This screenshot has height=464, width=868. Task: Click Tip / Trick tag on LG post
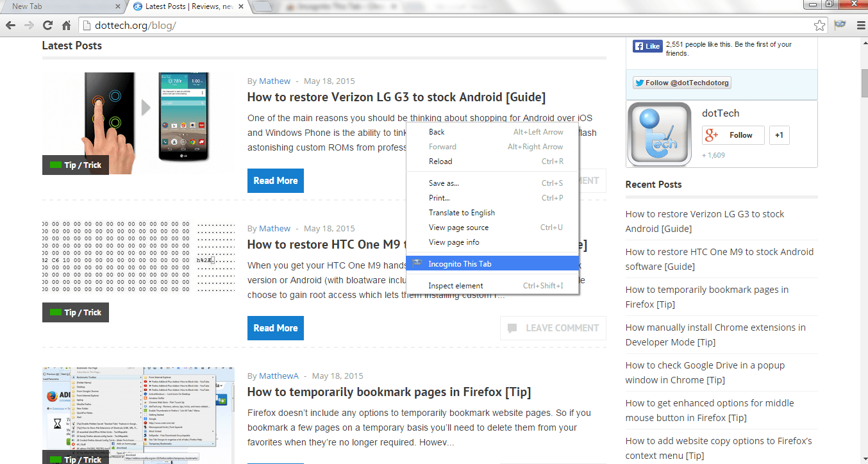pyautogui.click(x=76, y=165)
